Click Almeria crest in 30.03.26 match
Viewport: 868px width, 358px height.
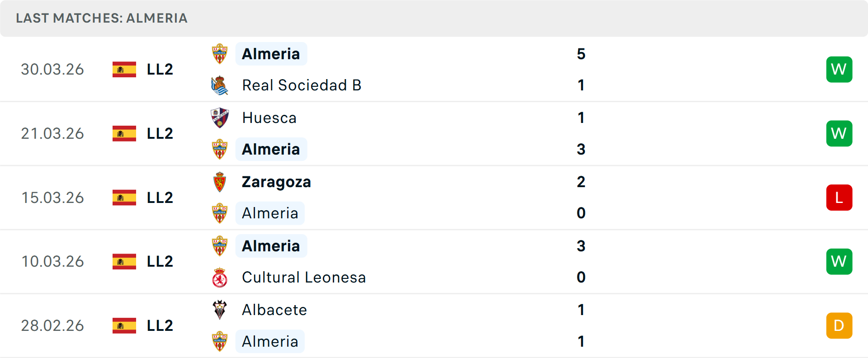220,54
